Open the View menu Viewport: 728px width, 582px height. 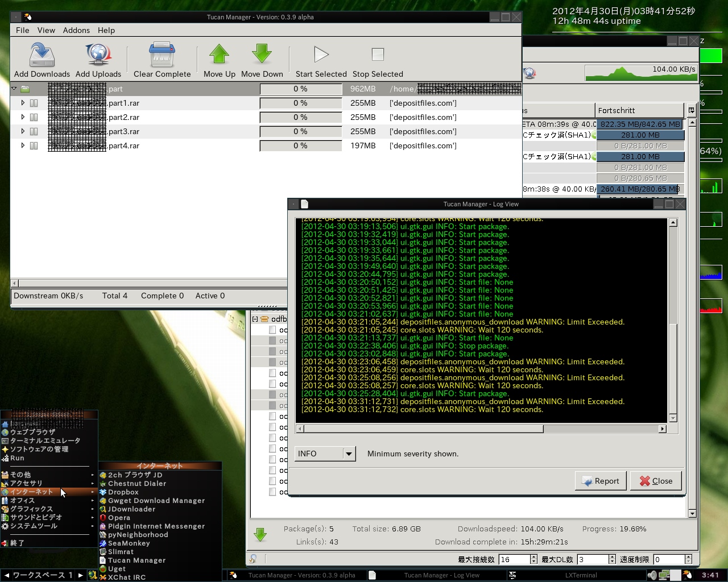click(x=46, y=30)
